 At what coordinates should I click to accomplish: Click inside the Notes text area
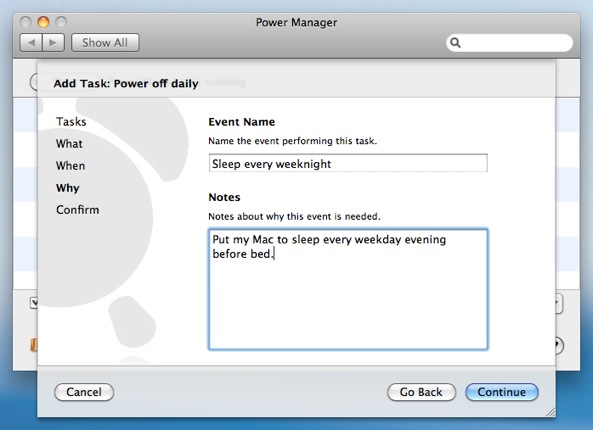(348, 289)
